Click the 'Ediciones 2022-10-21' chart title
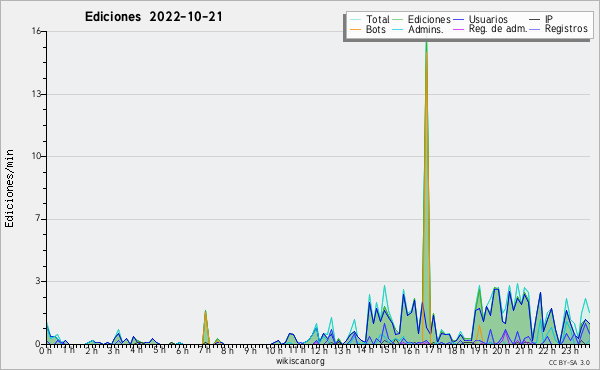 [x=153, y=17]
